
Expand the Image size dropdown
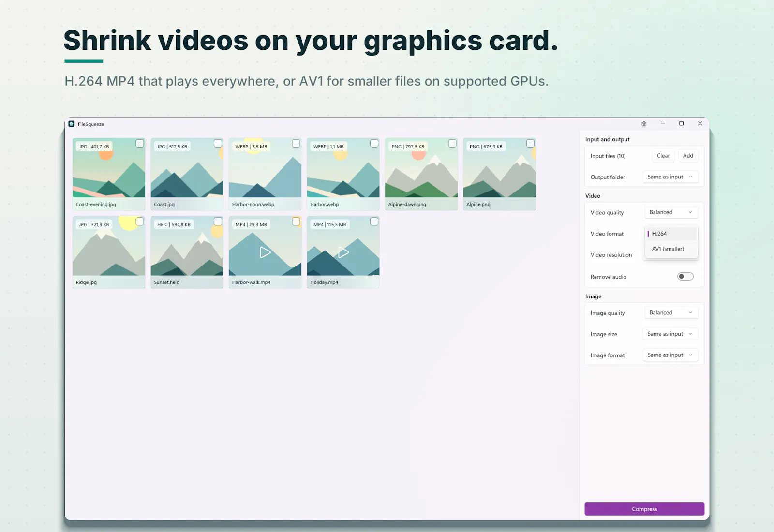(670, 334)
